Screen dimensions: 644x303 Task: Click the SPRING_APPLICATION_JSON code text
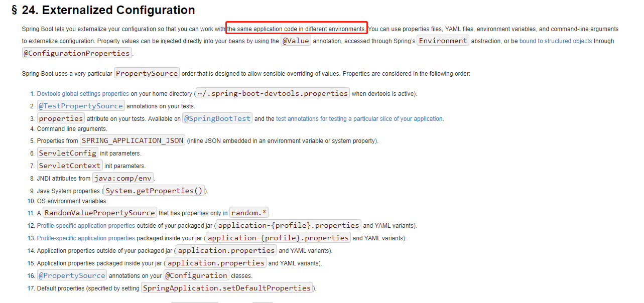pos(133,140)
